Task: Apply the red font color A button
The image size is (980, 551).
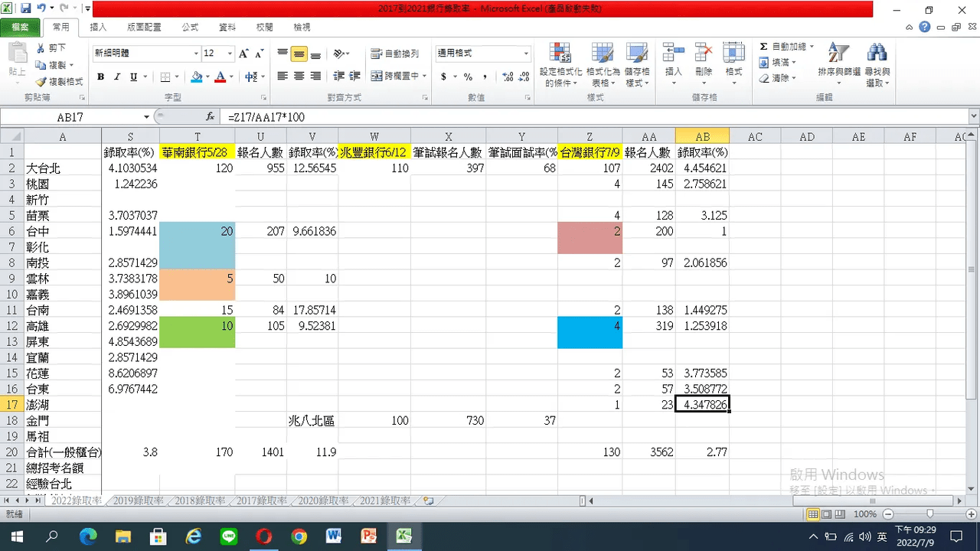Action: tap(220, 77)
